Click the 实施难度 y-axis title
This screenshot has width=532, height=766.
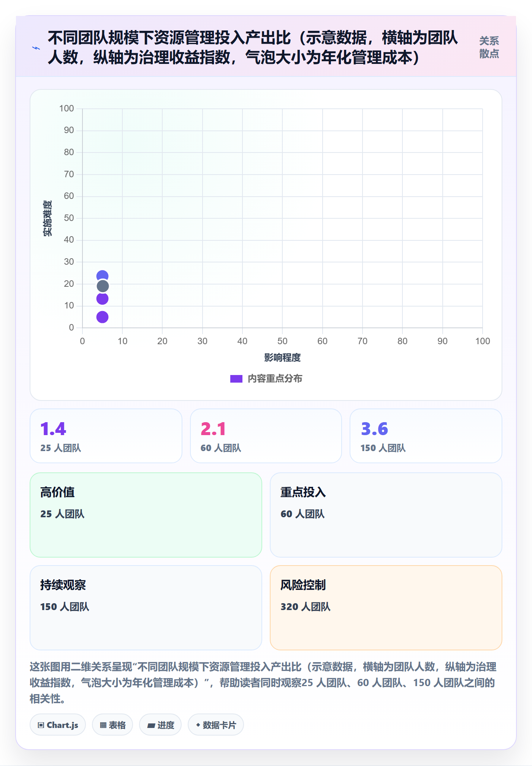(x=47, y=218)
